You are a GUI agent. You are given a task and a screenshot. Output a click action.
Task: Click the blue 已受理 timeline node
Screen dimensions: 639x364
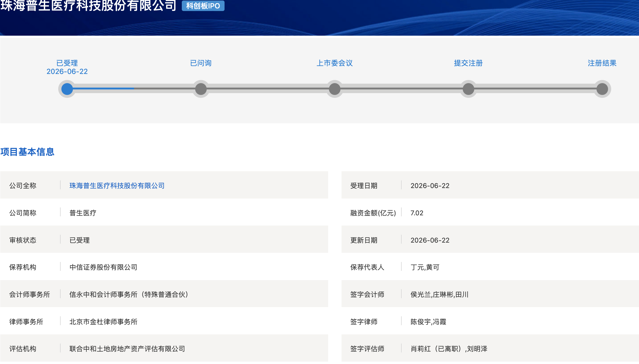[67, 89]
